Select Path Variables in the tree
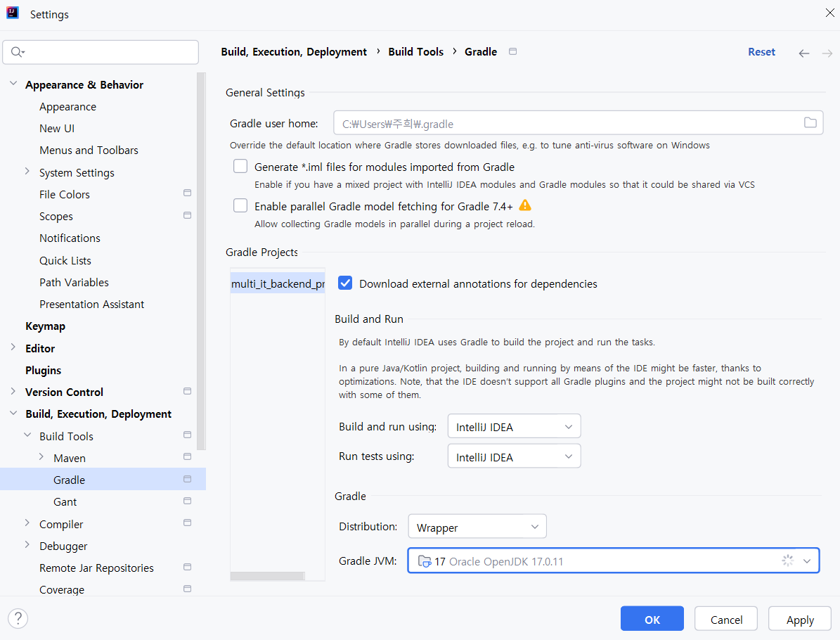 pos(74,283)
